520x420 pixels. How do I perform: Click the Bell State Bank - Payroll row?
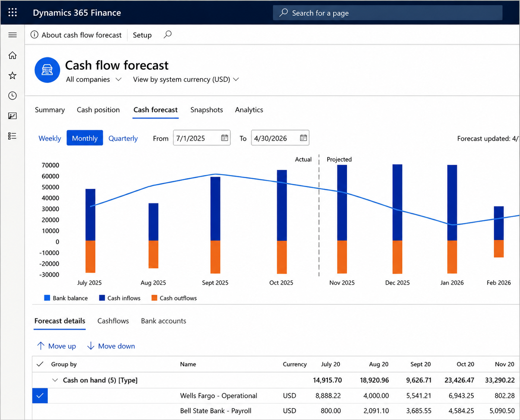coord(276,411)
